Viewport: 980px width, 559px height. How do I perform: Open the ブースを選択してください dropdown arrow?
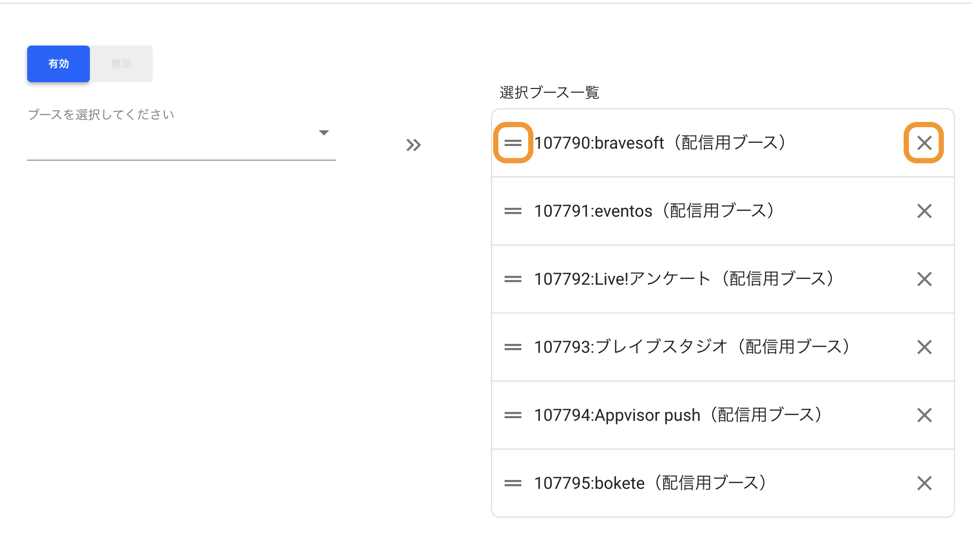[x=324, y=133]
